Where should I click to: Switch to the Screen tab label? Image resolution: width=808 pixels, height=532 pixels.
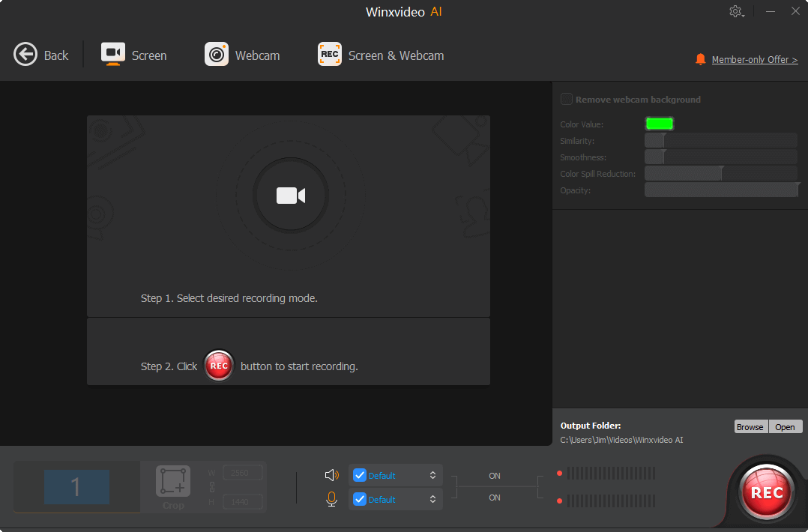pyautogui.click(x=149, y=55)
